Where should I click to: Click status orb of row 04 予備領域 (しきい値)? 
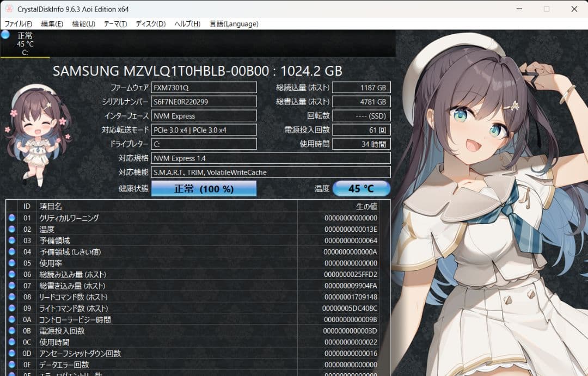(11, 251)
